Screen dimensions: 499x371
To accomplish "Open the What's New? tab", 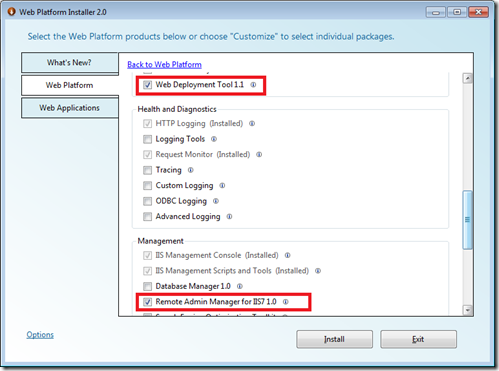I will (70, 63).
